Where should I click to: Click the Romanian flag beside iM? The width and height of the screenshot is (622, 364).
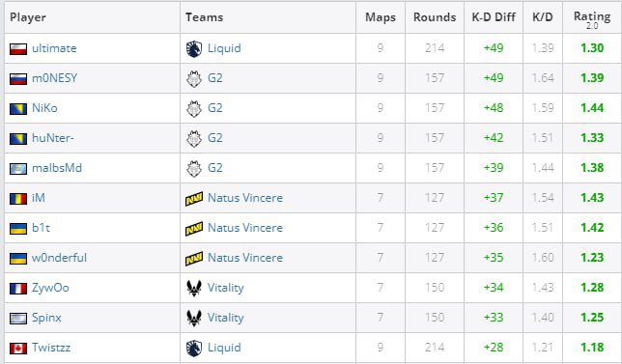tap(18, 198)
